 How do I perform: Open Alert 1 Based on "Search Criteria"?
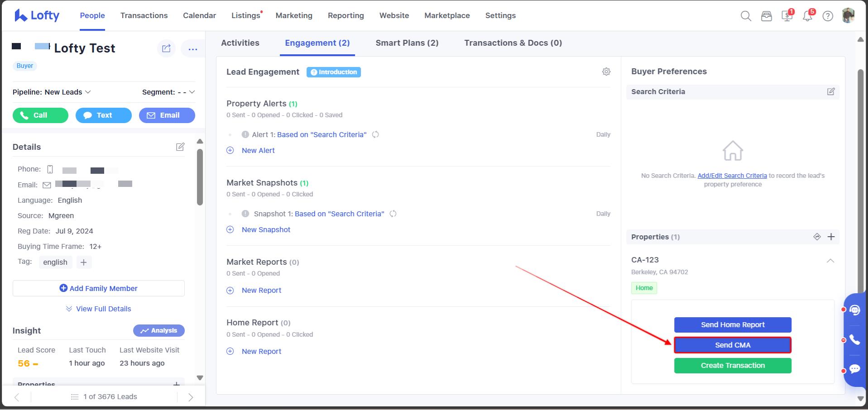tap(322, 134)
